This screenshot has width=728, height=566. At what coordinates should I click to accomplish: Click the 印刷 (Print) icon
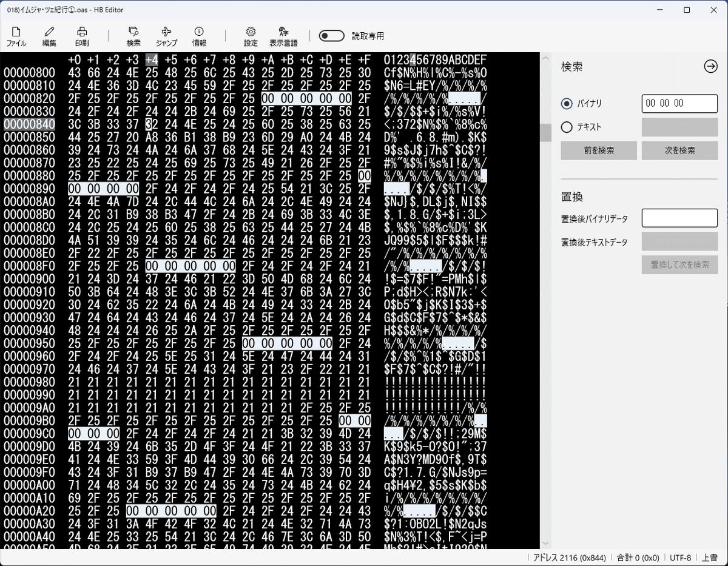point(82,36)
